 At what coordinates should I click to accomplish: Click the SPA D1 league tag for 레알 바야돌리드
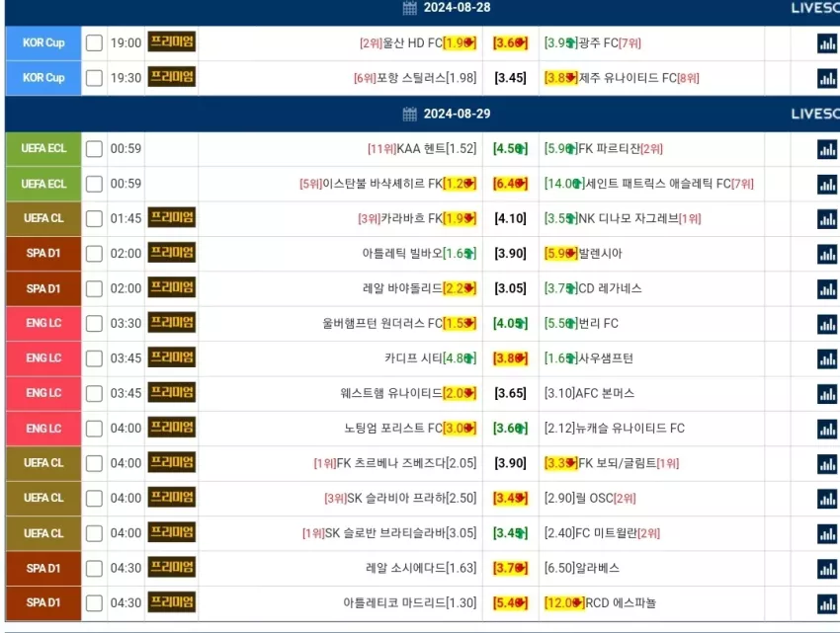click(x=43, y=288)
